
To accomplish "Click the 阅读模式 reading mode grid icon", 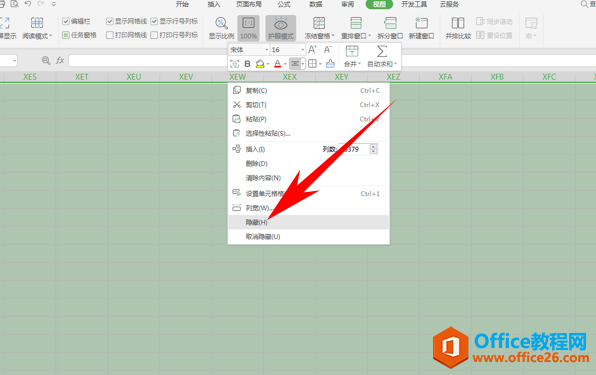I will coord(37,23).
